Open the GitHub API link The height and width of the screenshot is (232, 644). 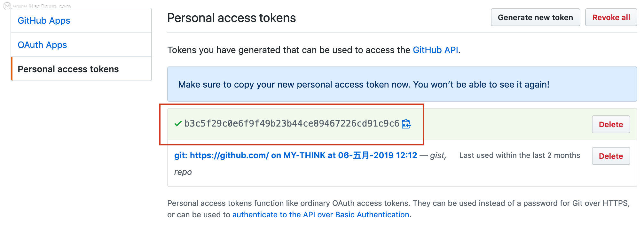(x=436, y=50)
